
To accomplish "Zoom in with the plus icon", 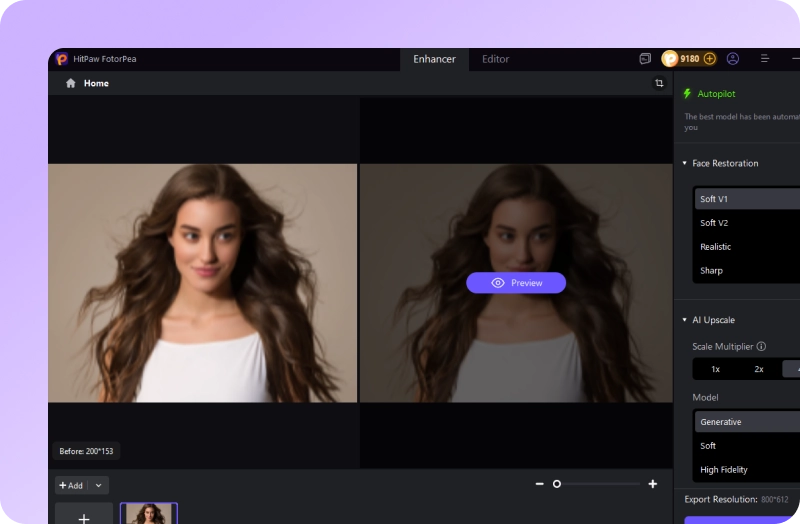I will point(653,484).
